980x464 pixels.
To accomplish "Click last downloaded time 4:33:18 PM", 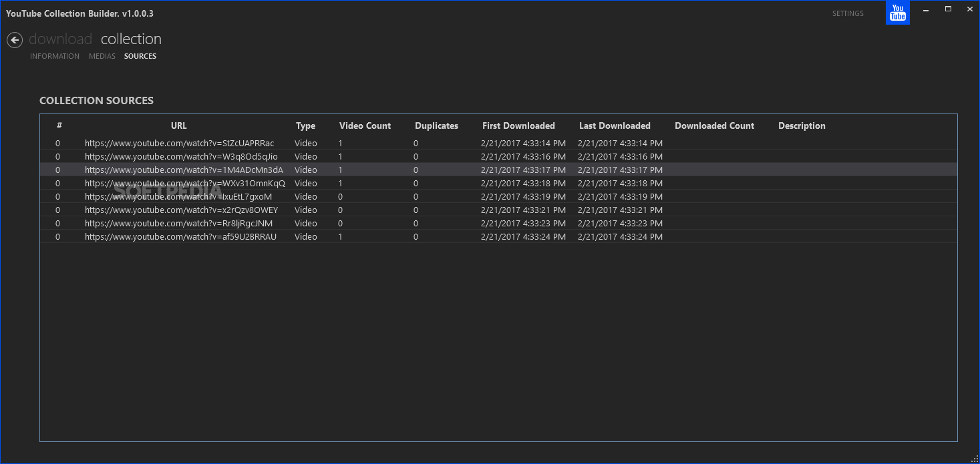I will pos(620,183).
